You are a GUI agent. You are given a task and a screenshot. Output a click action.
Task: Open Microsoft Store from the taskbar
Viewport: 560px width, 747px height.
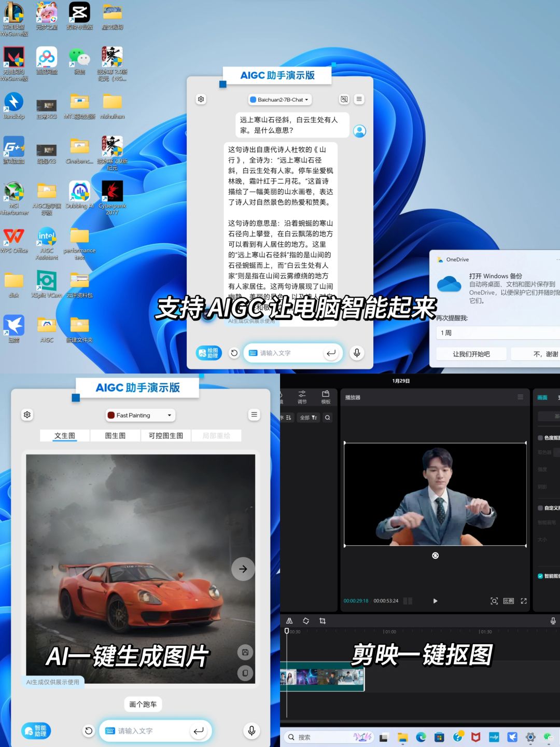(439, 737)
